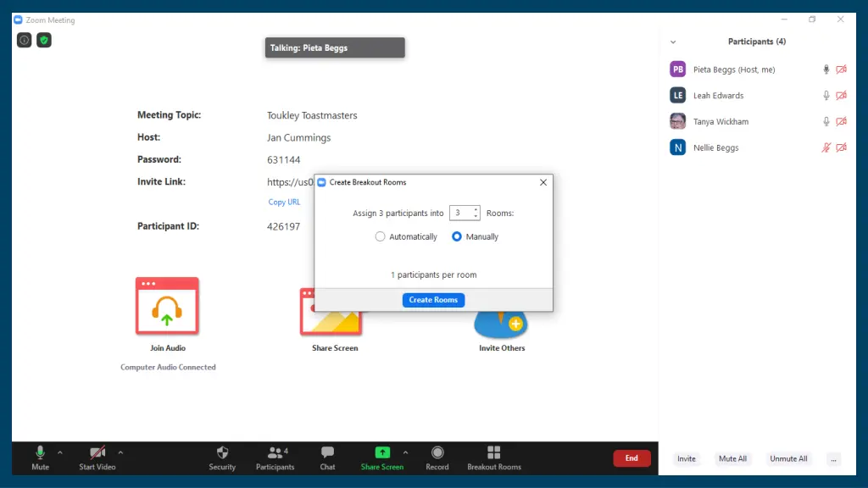Click Leah Edwards video-off camera icon
Viewport: 868px width, 488px height.
click(842, 95)
